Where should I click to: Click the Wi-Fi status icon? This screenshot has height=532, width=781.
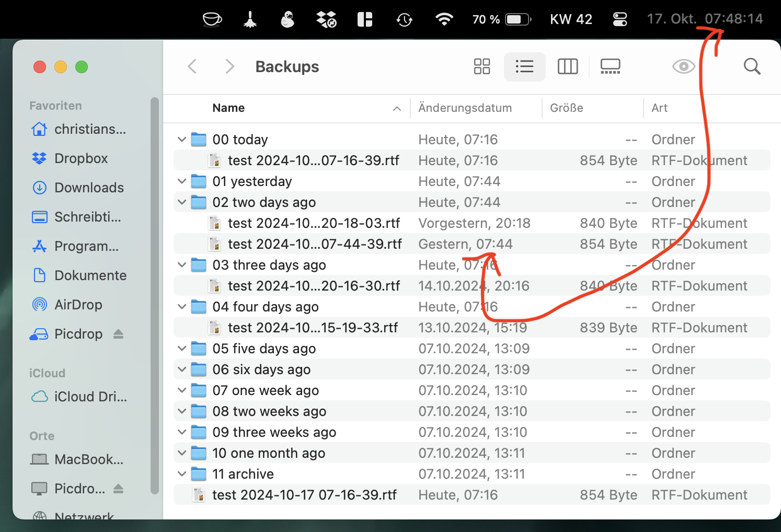[x=444, y=19]
